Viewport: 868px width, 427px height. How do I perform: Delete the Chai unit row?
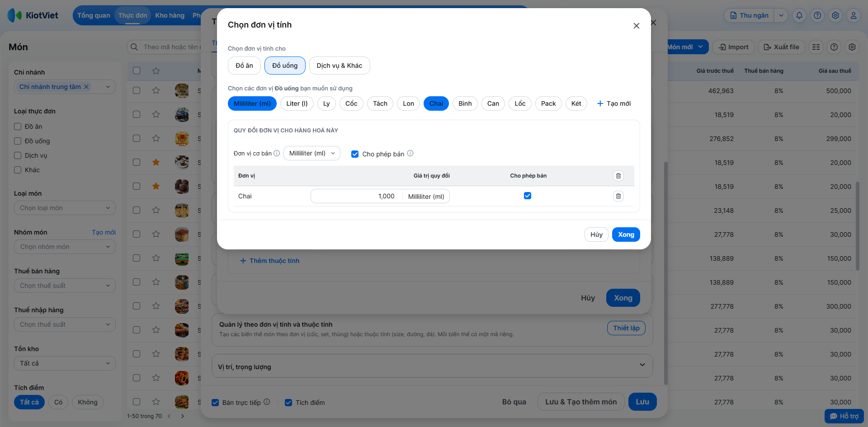[618, 196]
